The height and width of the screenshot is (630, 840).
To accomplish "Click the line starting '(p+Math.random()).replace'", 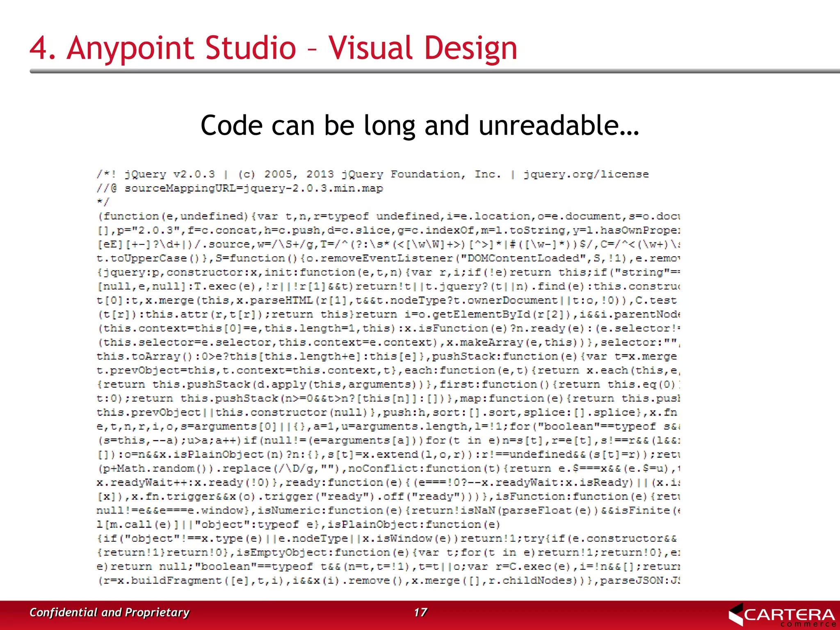I will 388,468.
